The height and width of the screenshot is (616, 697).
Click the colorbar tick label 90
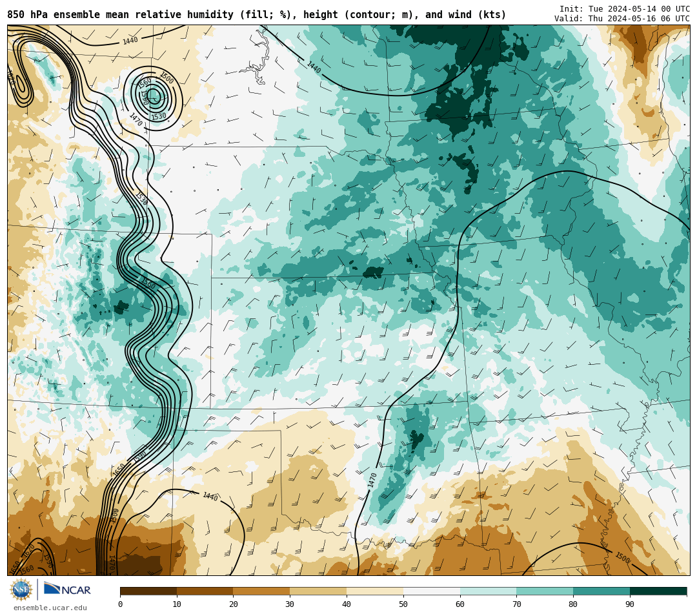pos(630,604)
